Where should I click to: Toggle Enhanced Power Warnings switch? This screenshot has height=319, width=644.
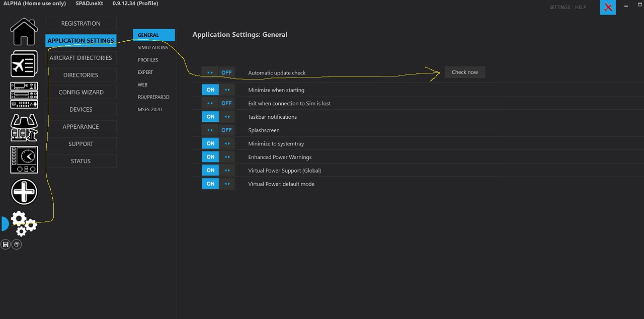pyautogui.click(x=218, y=157)
